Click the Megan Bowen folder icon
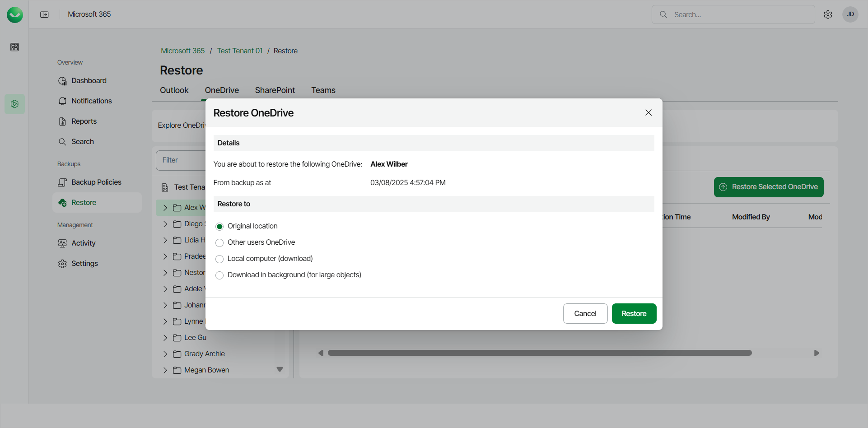Image resolution: width=868 pixels, height=428 pixels. point(177,370)
